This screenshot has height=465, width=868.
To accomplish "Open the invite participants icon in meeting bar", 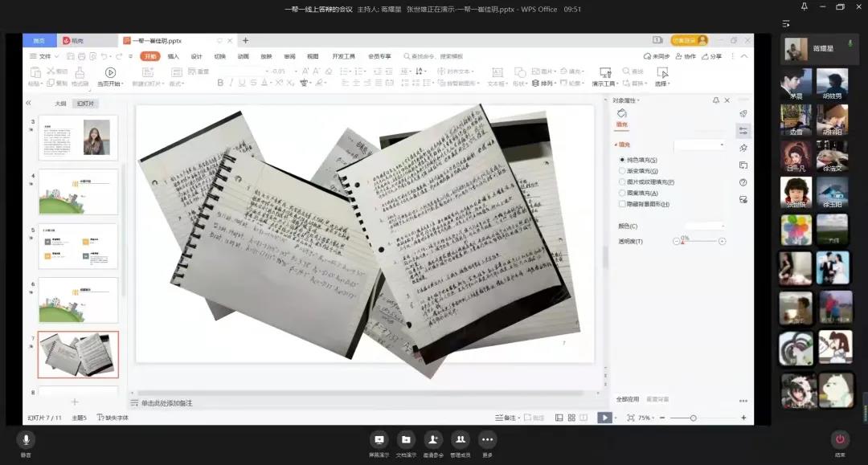I will [x=433, y=440].
